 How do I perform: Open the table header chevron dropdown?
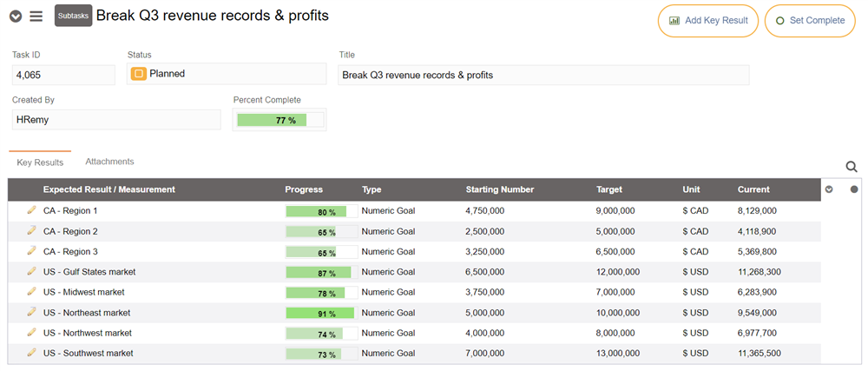tap(829, 189)
